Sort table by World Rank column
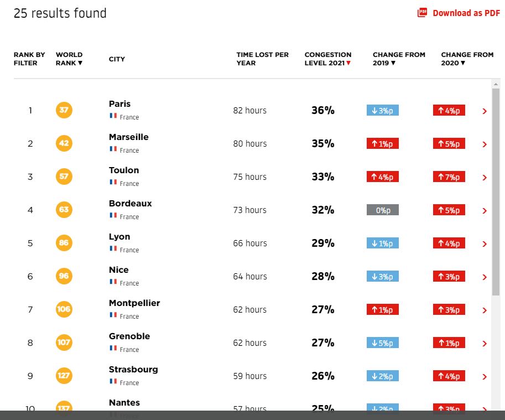505x420 pixels. click(x=69, y=59)
